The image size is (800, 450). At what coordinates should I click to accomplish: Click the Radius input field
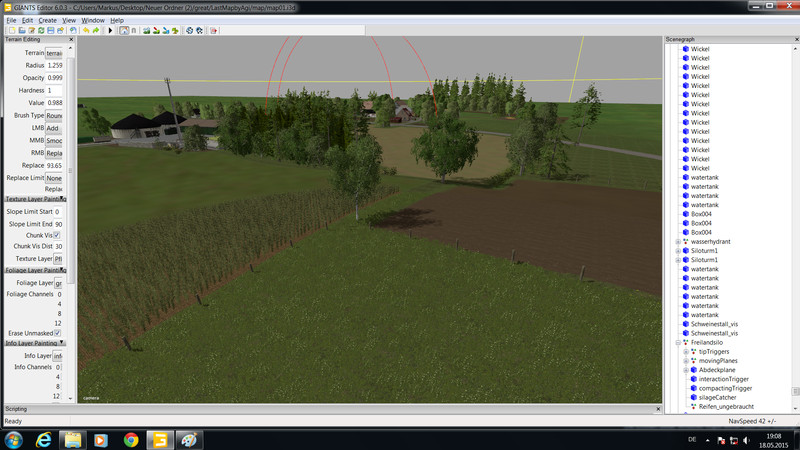pos(54,65)
